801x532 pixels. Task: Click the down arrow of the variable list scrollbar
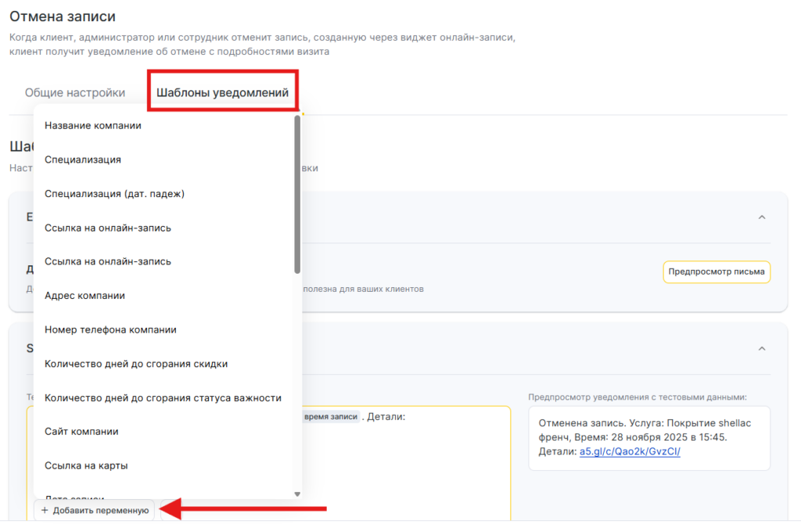coord(297,494)
